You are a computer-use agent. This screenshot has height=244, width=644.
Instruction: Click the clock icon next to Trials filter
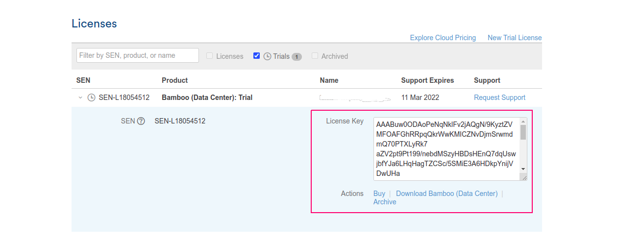(267, 56)
